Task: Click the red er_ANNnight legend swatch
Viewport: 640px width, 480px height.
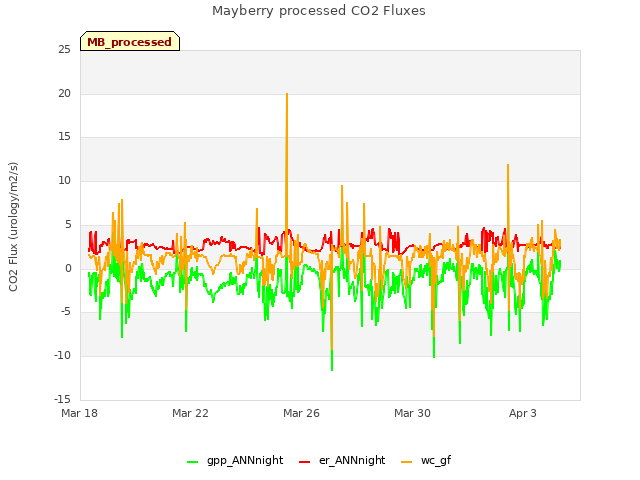Action: tap(304, 462)
